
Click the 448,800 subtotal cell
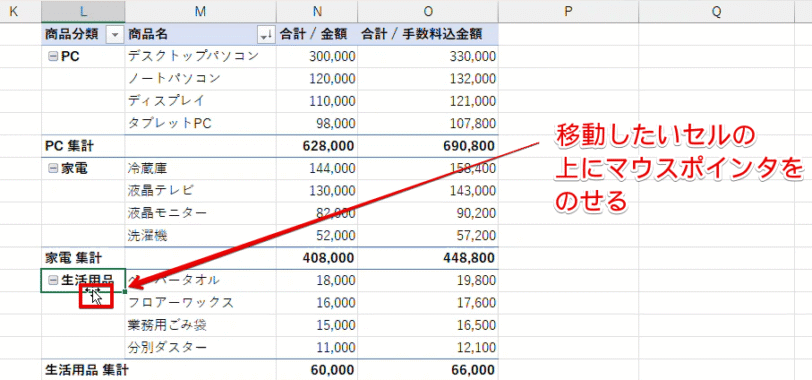pos(428,258)
